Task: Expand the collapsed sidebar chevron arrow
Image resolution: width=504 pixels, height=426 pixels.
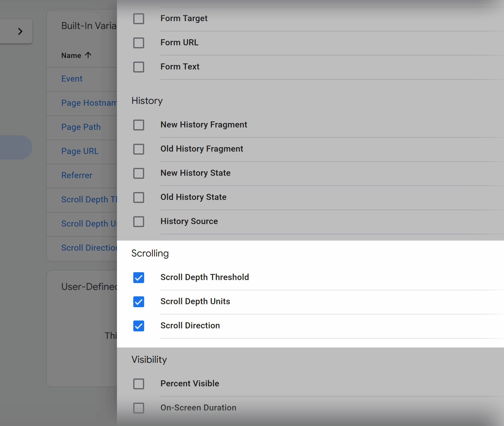Action: pos(20,31)
